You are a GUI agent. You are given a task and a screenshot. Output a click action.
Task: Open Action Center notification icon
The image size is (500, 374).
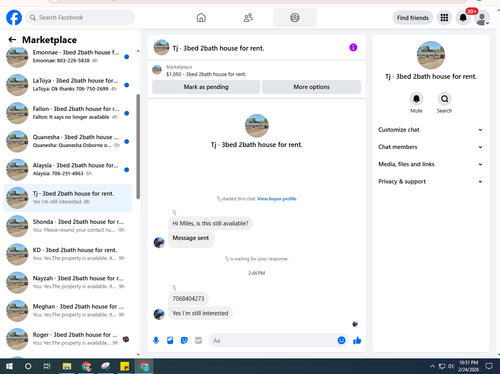pos(489,366)
